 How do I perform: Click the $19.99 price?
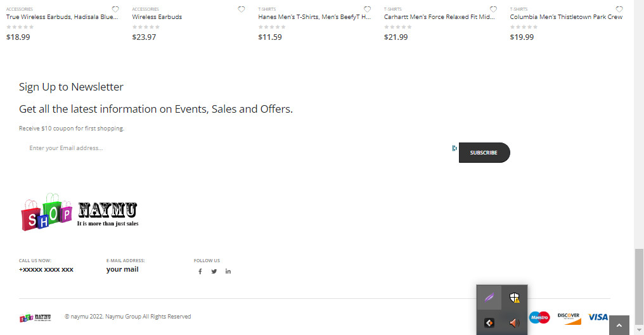coord(522,37)
